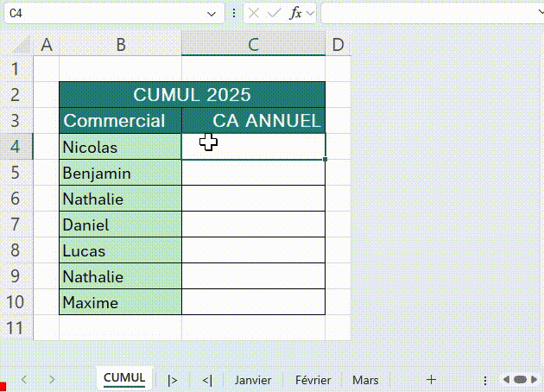Open the Insert Function fx button
Image resolution: width=544 pixels, height=392 pixels.
point(296,14)
